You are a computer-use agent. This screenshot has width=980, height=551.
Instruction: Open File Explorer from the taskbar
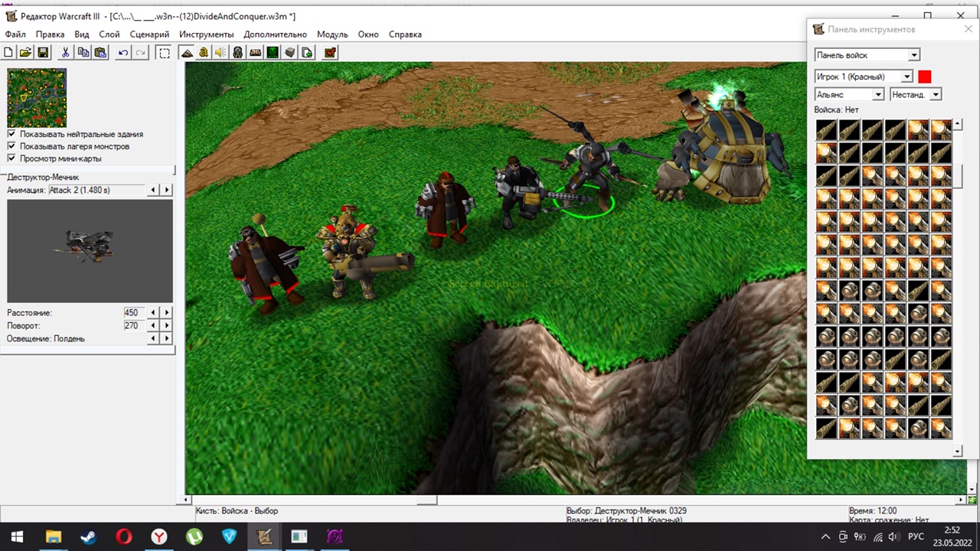pos(53,536)
